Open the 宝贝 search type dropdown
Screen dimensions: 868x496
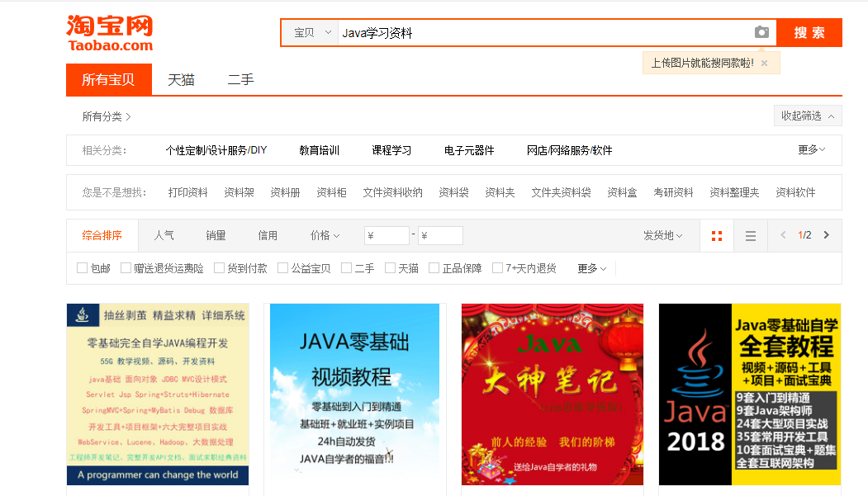pos(312,33)
